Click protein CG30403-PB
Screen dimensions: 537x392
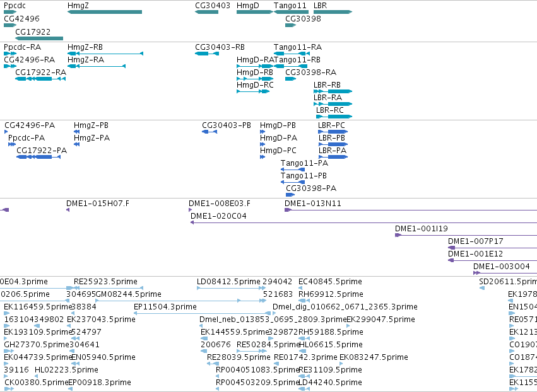227,125
